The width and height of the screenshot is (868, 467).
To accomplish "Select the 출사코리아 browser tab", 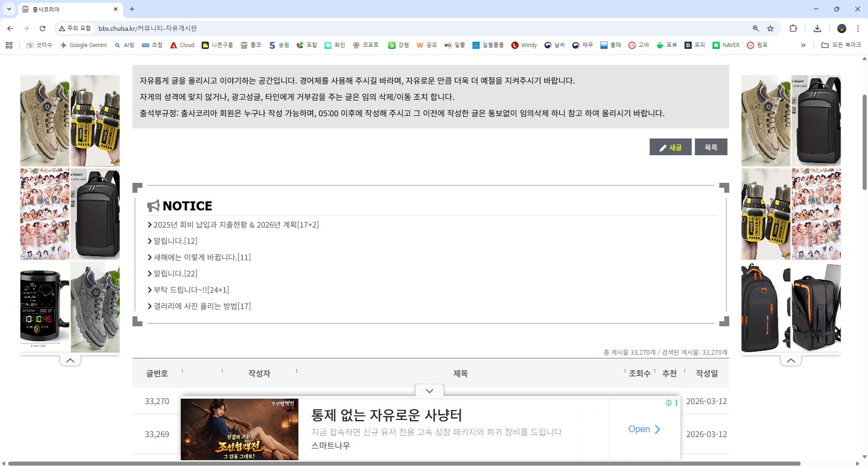I will coord(68,9).
